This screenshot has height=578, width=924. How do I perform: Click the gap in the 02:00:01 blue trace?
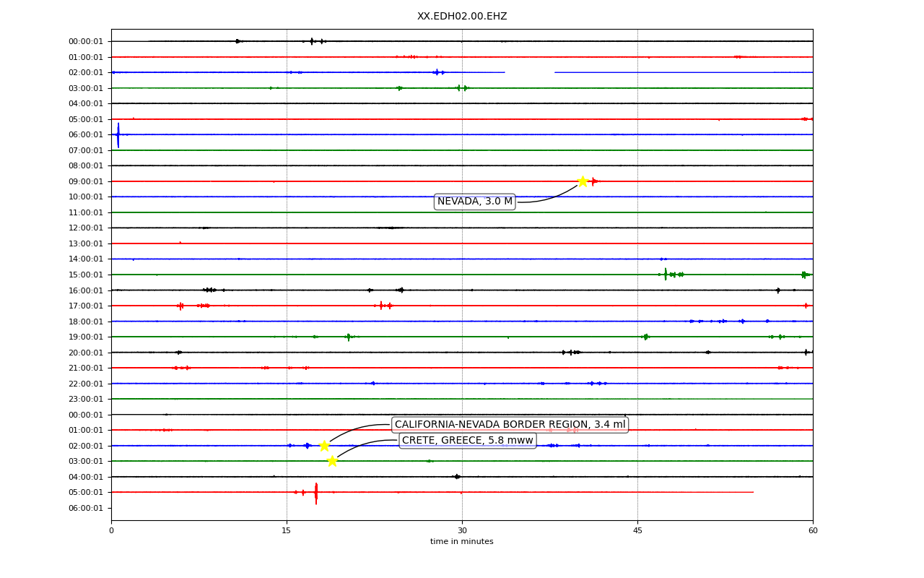click(x=529, y=72)
